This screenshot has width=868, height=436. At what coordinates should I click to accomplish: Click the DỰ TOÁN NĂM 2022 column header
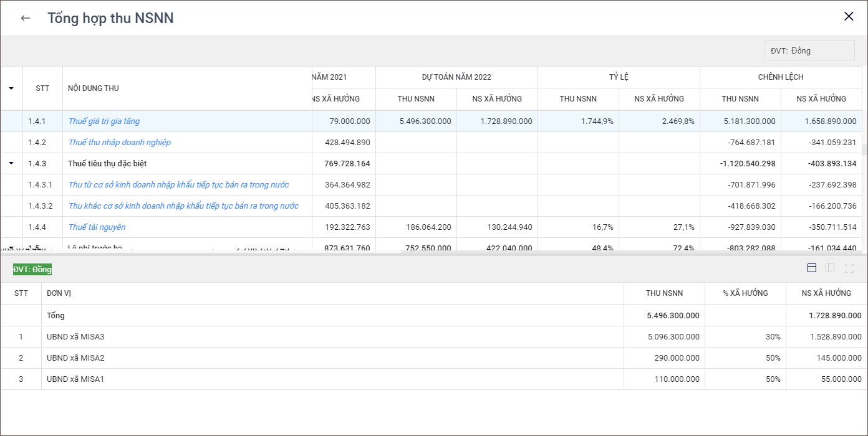[x=456, y=77]
